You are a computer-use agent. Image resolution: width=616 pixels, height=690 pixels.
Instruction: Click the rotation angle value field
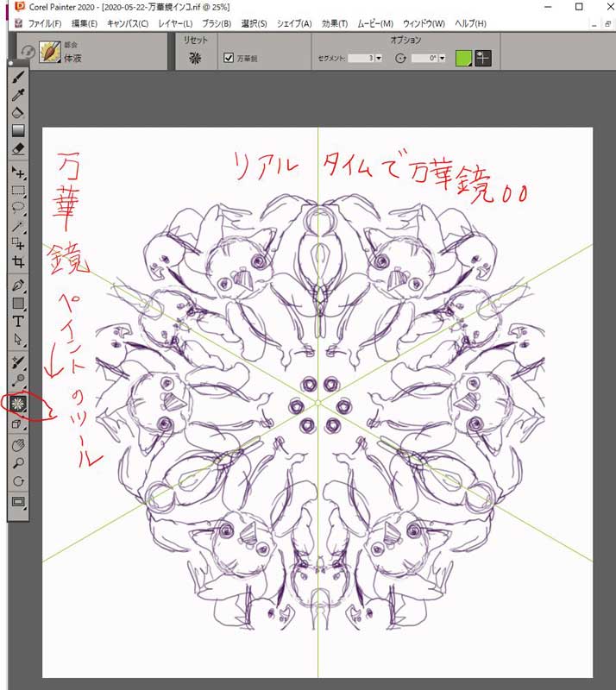point(424,58)
